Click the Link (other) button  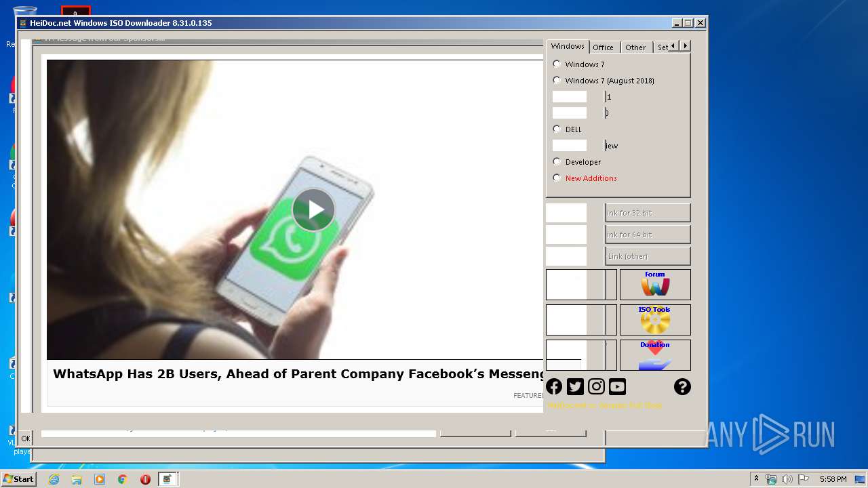pos(648,256)
